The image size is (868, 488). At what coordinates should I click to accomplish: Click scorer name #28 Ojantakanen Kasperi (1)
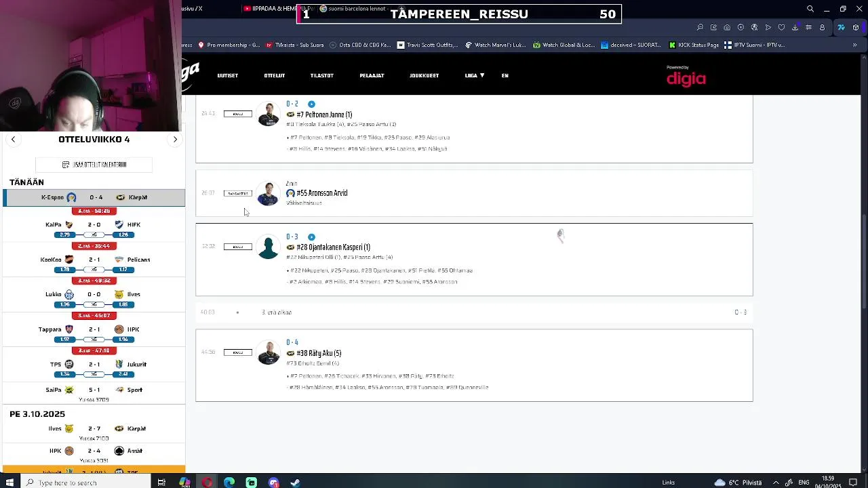coord(333,247)
